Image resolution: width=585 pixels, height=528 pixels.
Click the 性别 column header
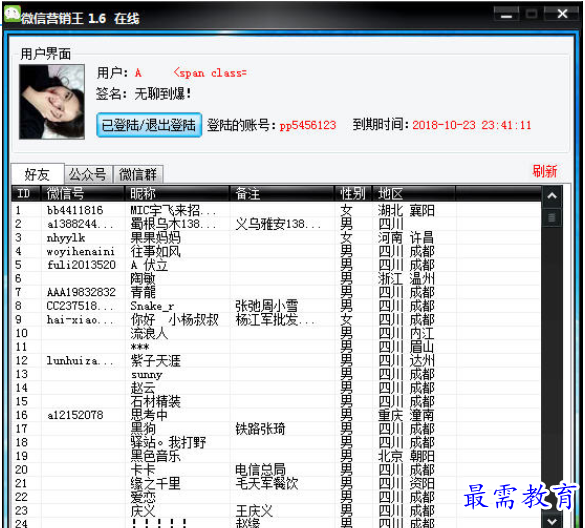[353, 194]
